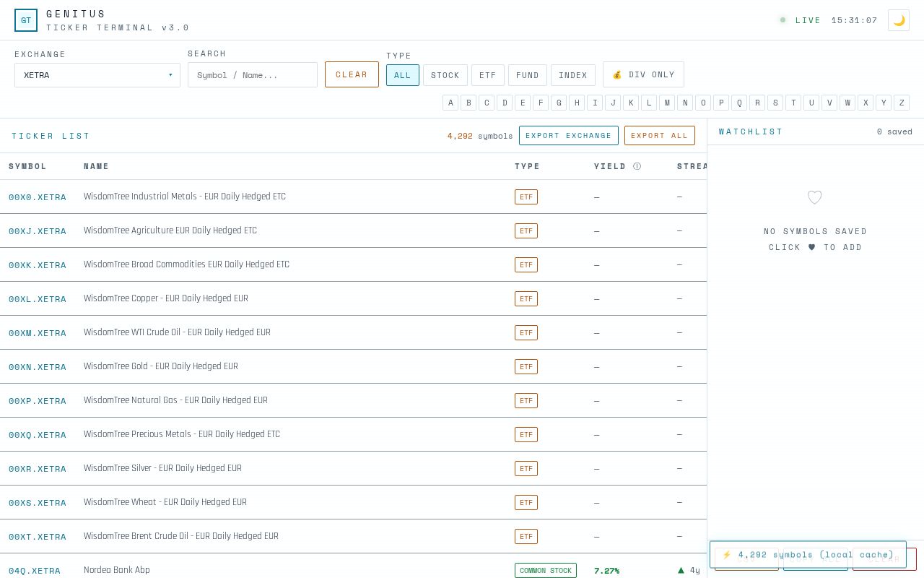
Task: Open ticker 00X0.XETRA
Action: point(38,197)
